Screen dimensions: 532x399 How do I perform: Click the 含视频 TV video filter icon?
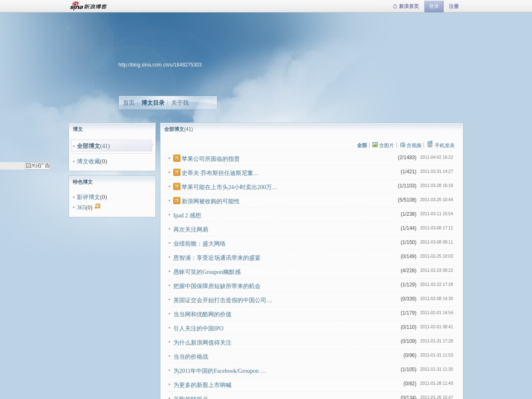pos(402,145)
